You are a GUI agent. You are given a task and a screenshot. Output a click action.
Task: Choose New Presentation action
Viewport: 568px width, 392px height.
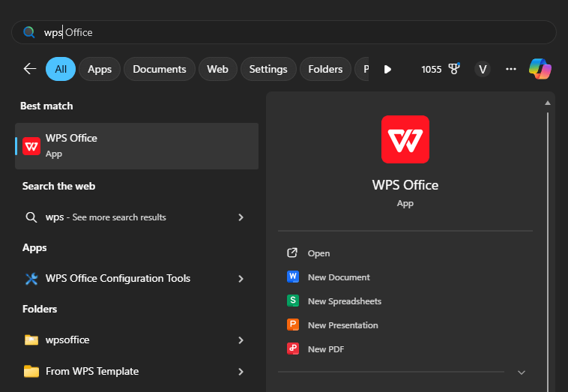click(x=405, y=325)
